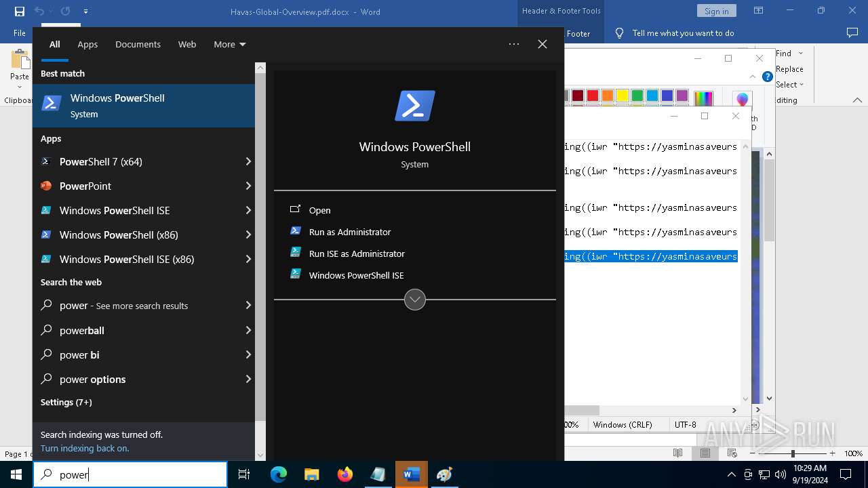Collapse the Paint ribbon with the caret
Screen dimensions: 868x488
pyautogui.click(x=753, y=77)
